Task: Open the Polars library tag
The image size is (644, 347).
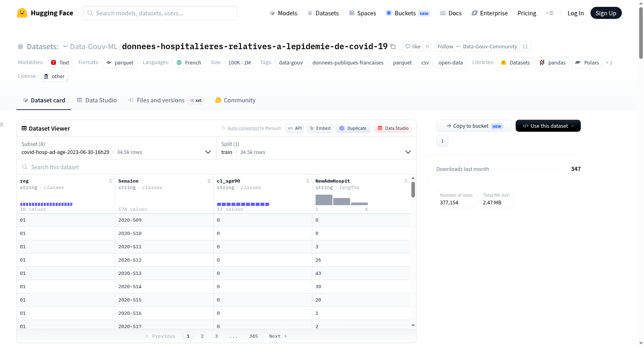Action: pos(587,62)
